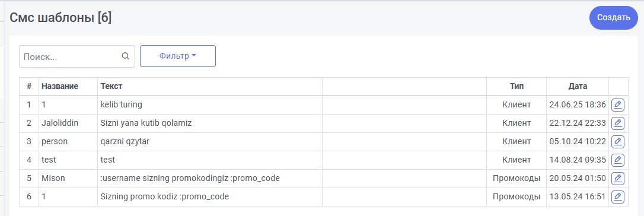Edit the 13.05.24 promo template row

[618, 196]
